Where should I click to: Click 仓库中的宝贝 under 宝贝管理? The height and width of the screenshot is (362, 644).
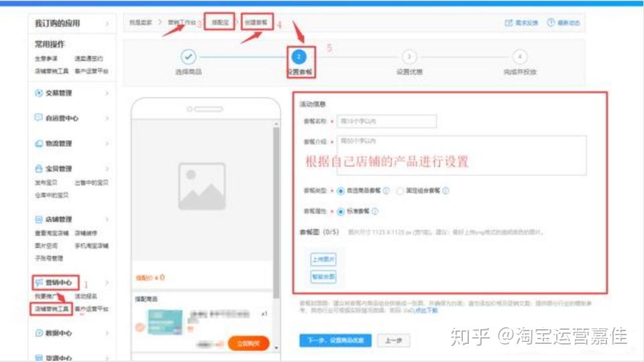click(x=52, y=195)
